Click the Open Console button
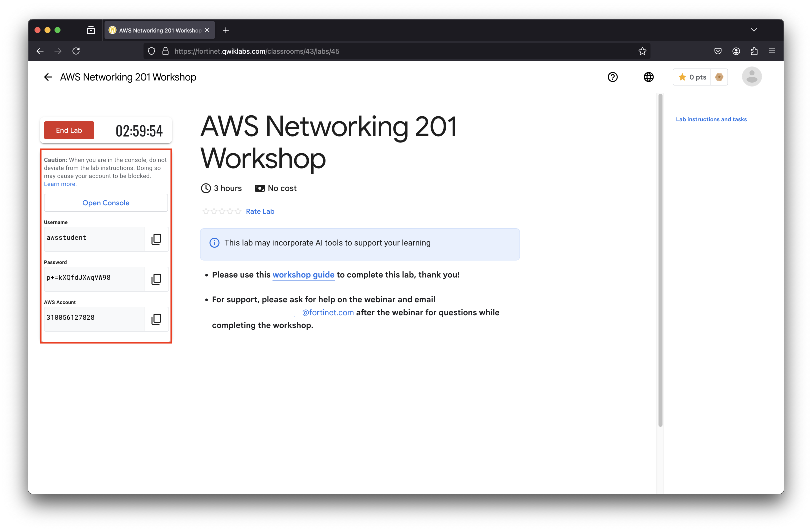The width and height of the screenshot is (812, 531). pyautogui.click(x=106, y=203)
